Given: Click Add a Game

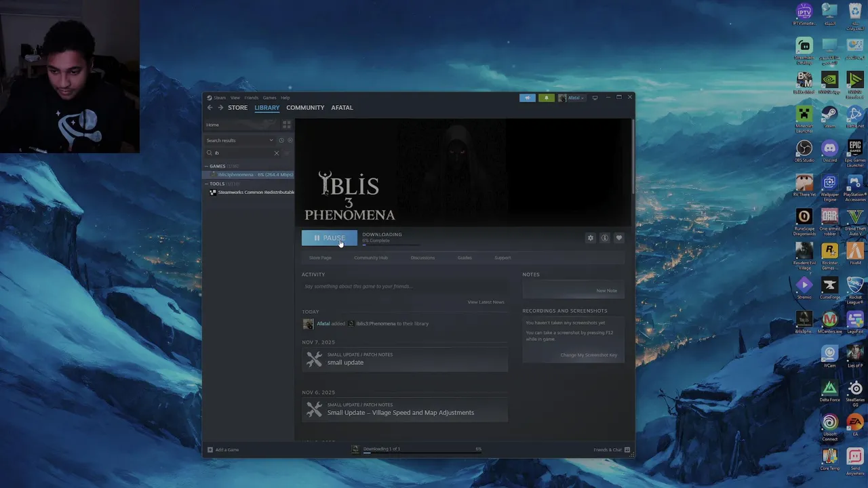Looking at the screenshot, I should pyautogui.click(x=223, y=450).
